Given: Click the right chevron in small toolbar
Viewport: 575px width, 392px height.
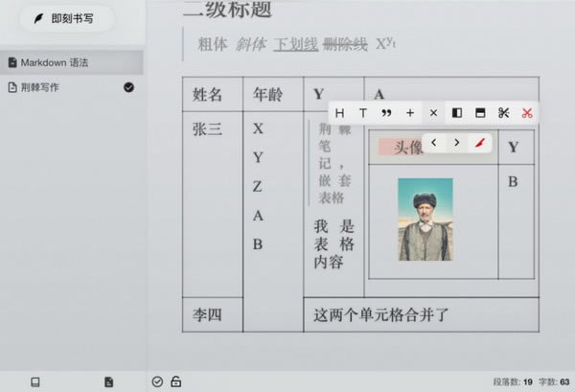Looking at the screenshot, I should pyautogui.click(x=457, y=143).
